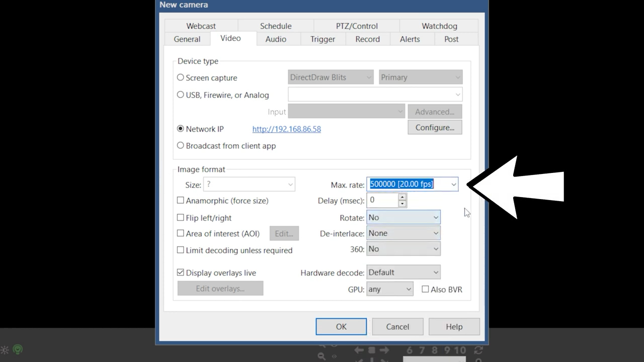Click the right arrow PTZ icon
Screen dimensions: 644x362
[384, 350]
